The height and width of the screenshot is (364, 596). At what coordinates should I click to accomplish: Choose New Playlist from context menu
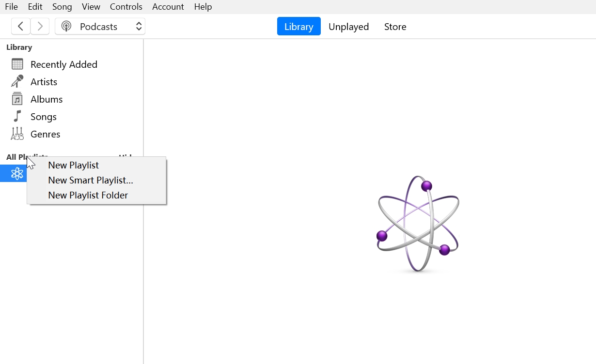click(73, 166)
